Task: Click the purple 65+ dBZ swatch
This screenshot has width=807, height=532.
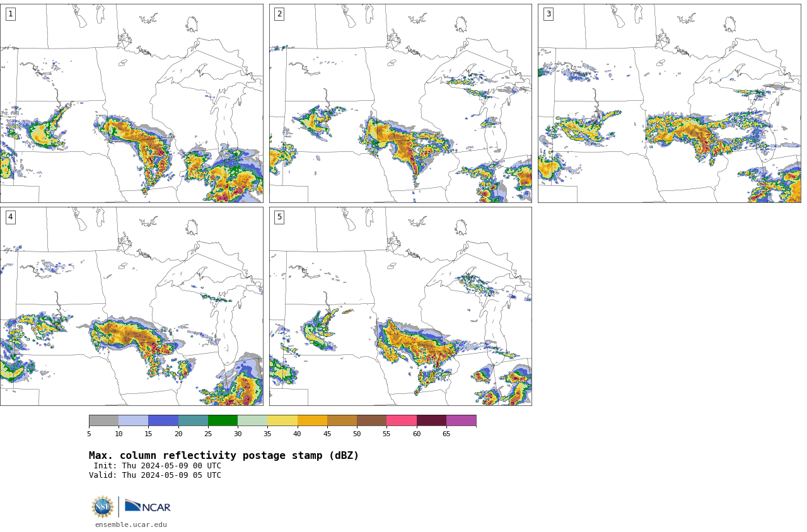Action: pos(461,420)
